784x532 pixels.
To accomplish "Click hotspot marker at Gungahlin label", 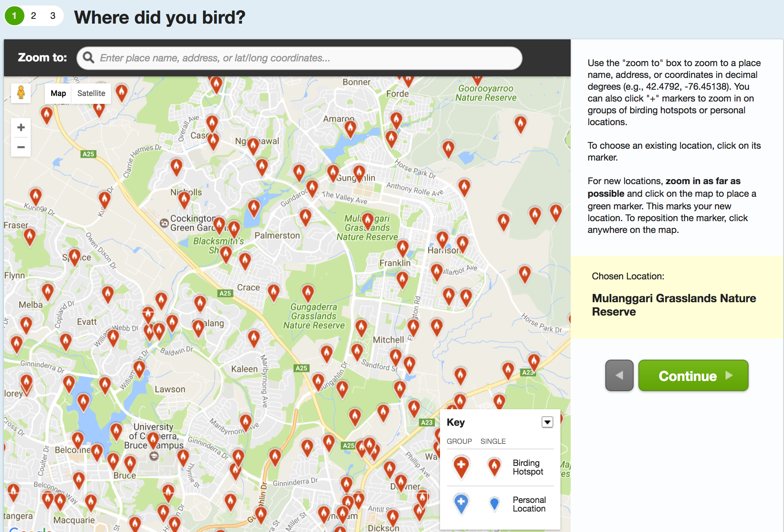I will point(359,173).
